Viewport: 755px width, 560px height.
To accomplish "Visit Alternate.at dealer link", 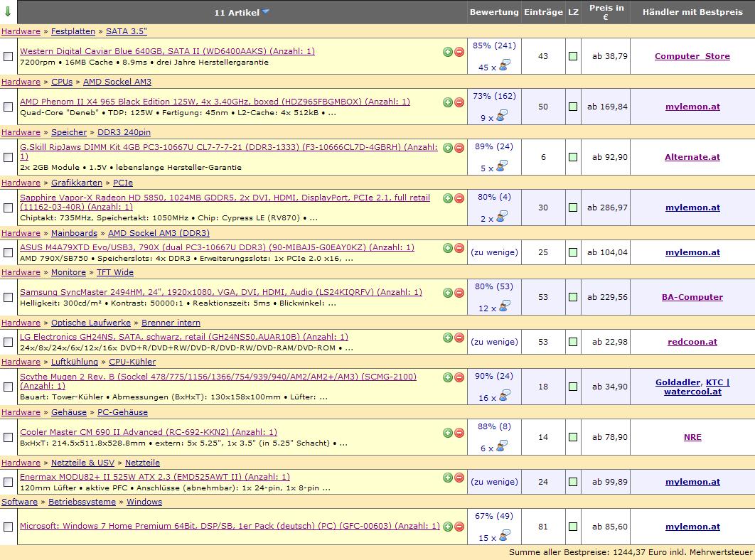I will [692, 158].
